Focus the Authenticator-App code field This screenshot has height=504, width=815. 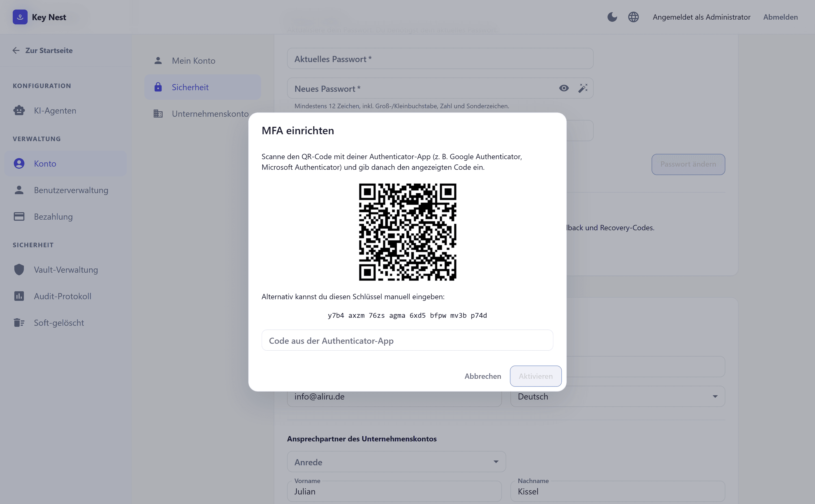point(407,340)
